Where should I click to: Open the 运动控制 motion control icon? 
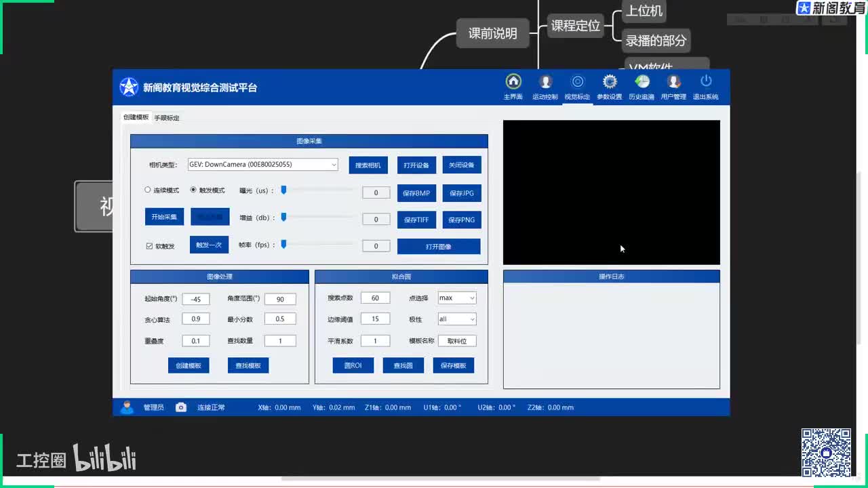click(x=545, y=82)
